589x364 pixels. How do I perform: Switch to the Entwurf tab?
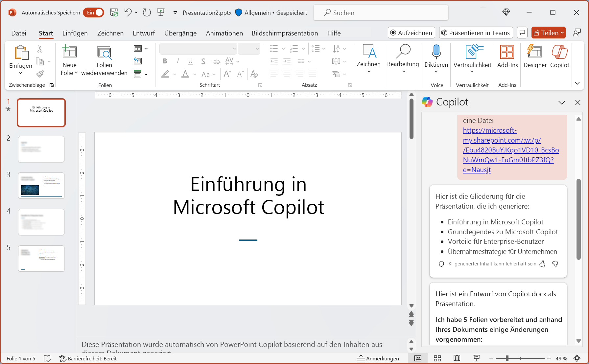pos(144,33)
